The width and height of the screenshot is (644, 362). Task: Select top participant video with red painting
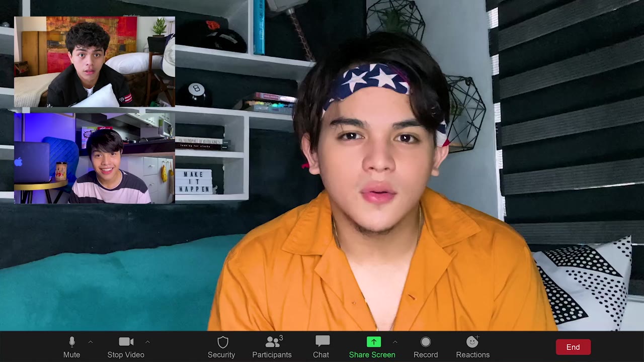point(95,62)
